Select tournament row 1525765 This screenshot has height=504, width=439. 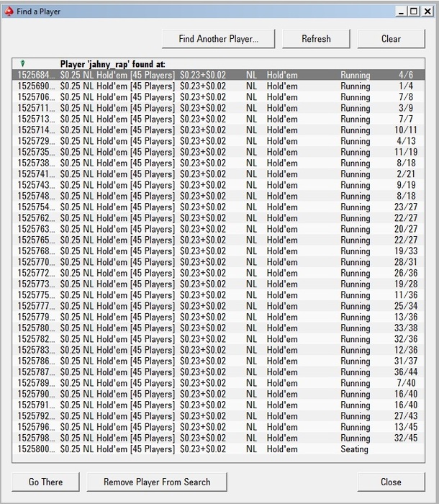pos(219,240)
